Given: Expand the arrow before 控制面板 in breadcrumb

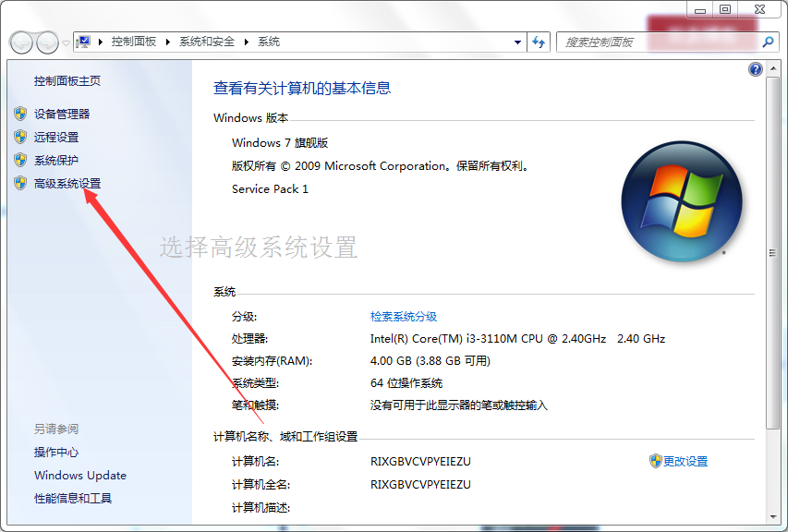Looking at the screenshot, I should (x=100, y=42).
